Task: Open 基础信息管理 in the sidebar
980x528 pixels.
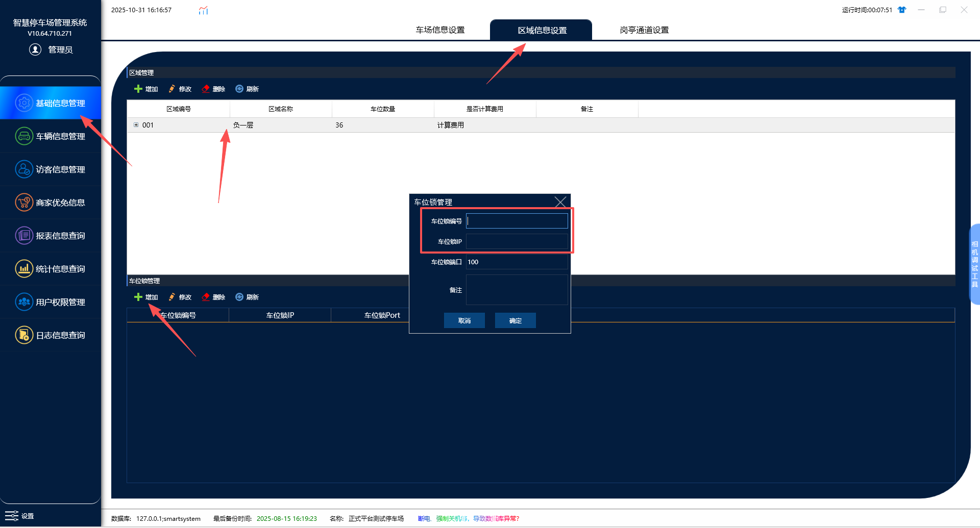Action: coord(50,103)
